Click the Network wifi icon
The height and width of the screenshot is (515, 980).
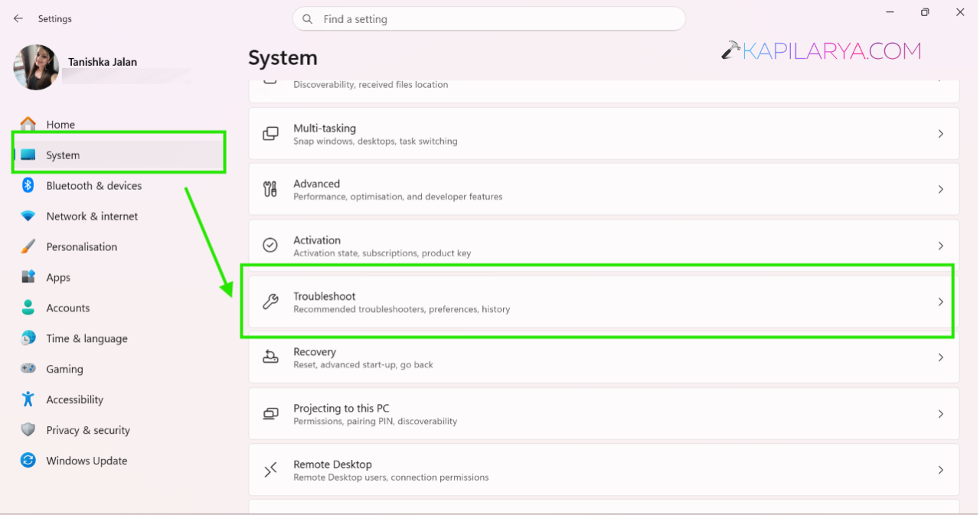click(28, 216)
